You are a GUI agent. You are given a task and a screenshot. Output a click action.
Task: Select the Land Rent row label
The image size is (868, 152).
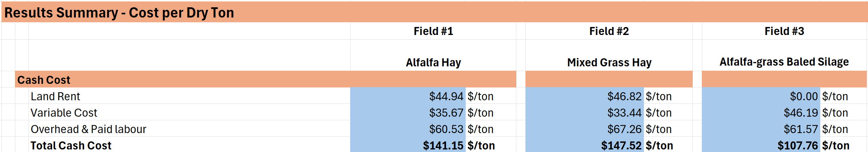point(55,96)
